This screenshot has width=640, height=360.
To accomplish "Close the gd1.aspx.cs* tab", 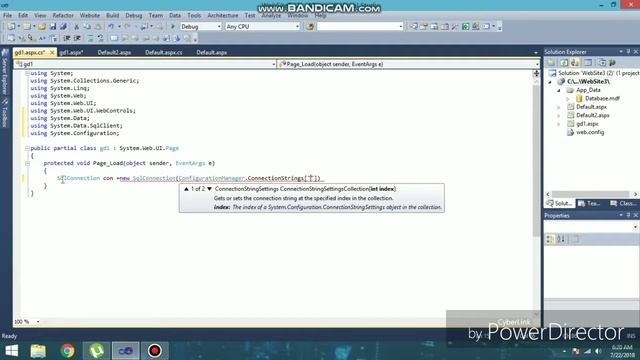I will click(x=52, y=53).
